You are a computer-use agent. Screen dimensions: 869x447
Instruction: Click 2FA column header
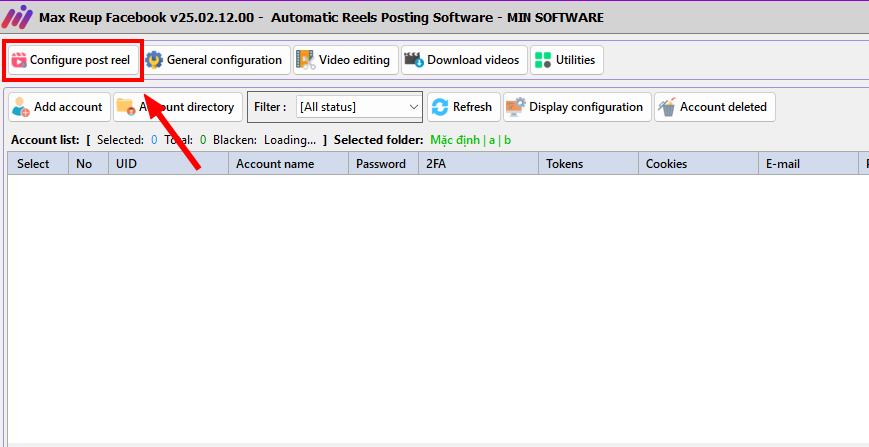478,163
